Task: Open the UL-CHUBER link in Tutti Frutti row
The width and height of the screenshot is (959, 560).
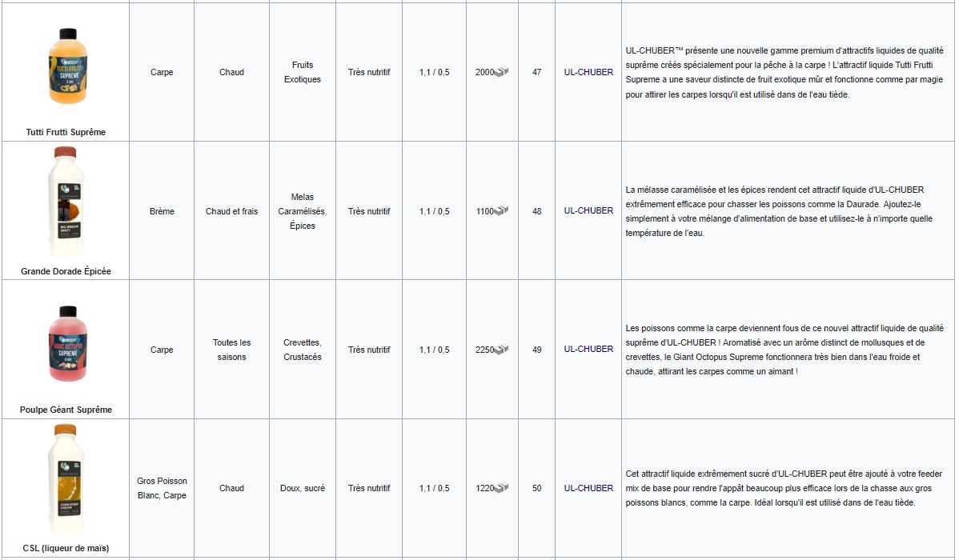Action: [588, 72]
